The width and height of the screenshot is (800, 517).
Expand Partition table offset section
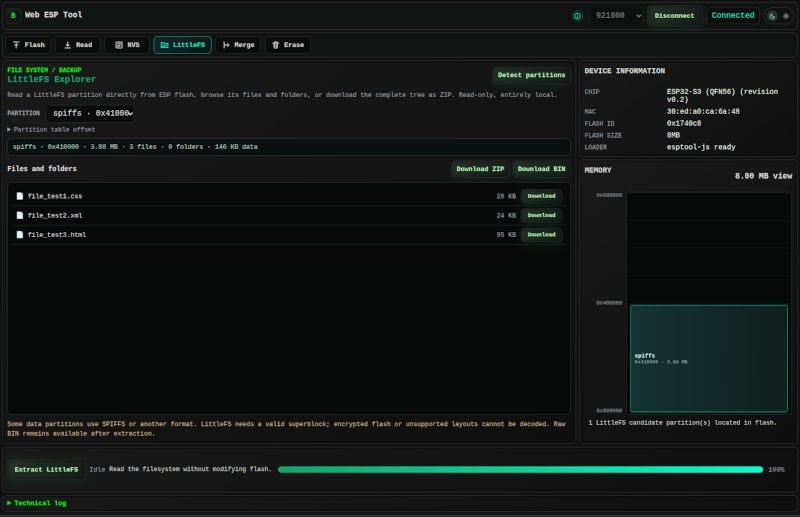tap(51, 130)
